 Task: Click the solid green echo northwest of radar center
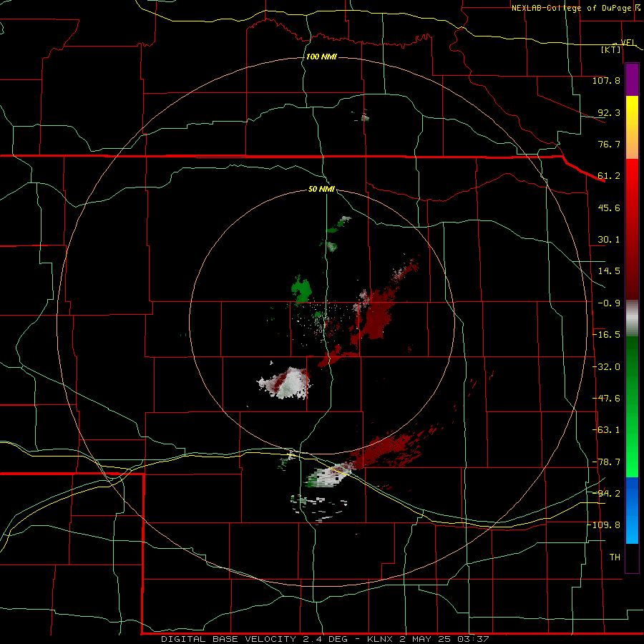[x=302, y=290]
